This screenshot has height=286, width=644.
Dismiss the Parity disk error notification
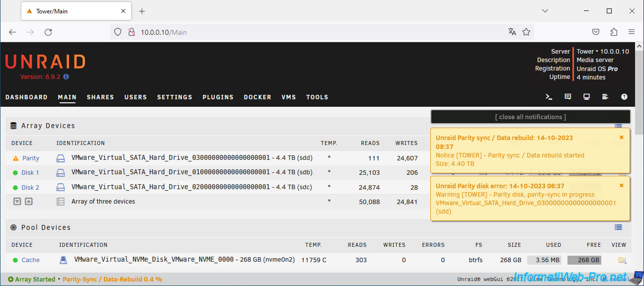point(621,185)
